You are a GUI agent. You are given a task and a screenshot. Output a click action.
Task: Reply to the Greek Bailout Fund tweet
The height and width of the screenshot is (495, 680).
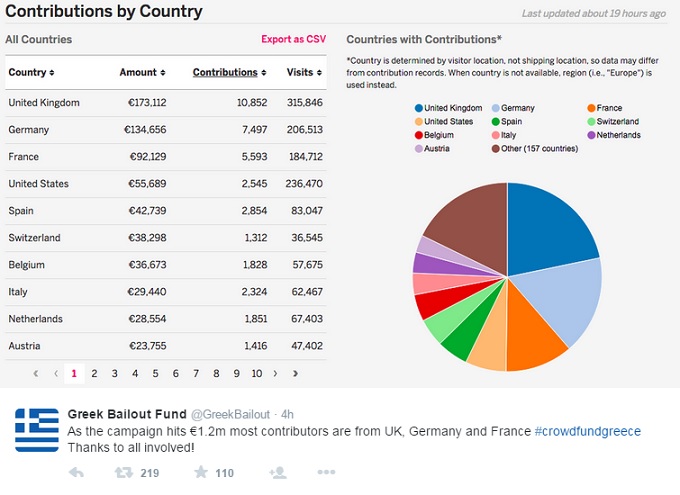[x=76, y=473]
